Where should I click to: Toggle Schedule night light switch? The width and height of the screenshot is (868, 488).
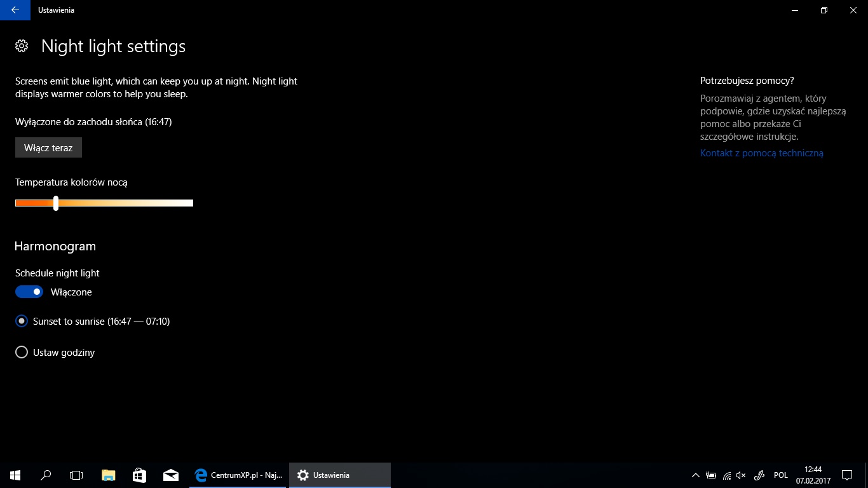pyautogui.click(x=29, y=292)
